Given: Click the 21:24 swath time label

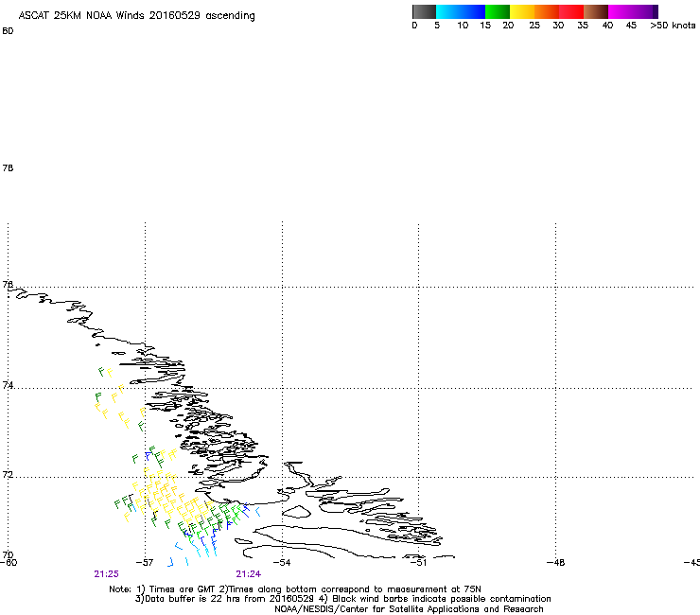Looking at the screenshot, I should pyautogui.click(x=248, y=574).
